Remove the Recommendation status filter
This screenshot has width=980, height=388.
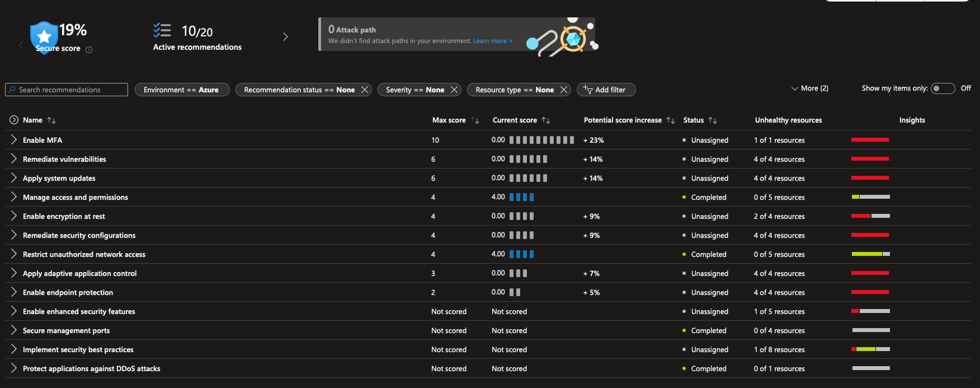pos(365,90)
